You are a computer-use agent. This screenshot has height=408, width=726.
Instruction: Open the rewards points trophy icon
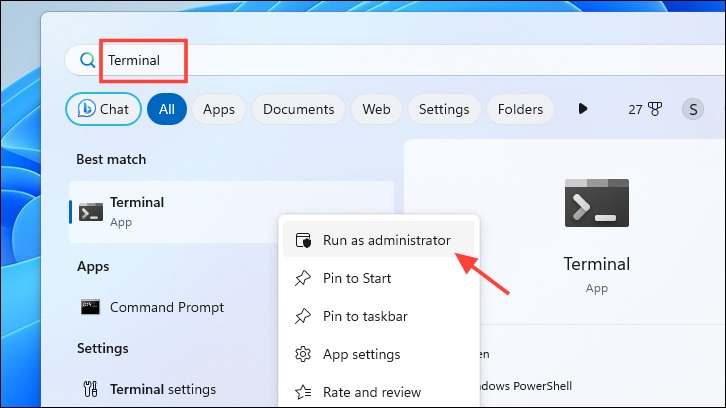click(x=655, y=109)
